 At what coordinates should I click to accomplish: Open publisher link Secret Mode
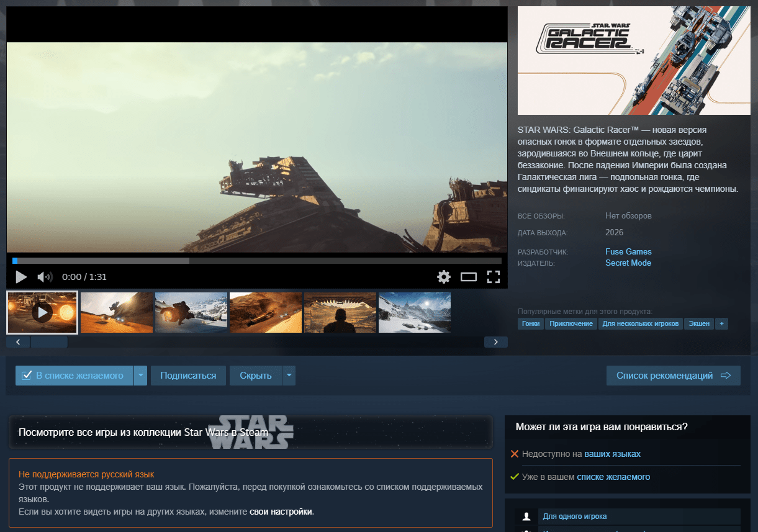[628, 263]
